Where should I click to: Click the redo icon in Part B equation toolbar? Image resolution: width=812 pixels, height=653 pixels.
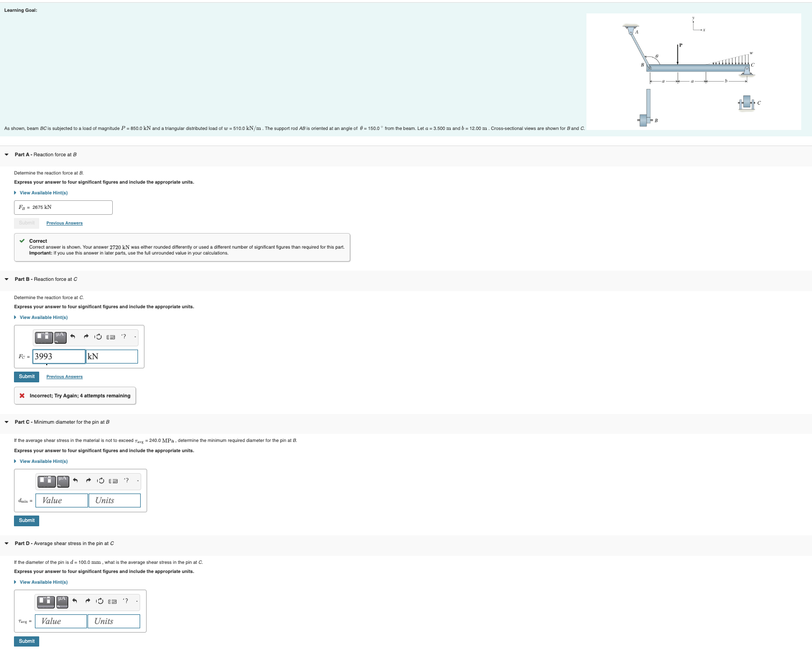[86, 336]
